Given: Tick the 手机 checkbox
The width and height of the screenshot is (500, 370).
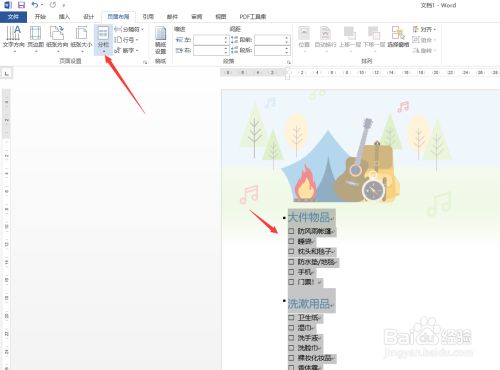Looking at the screenshot, I should pos(291,272).
